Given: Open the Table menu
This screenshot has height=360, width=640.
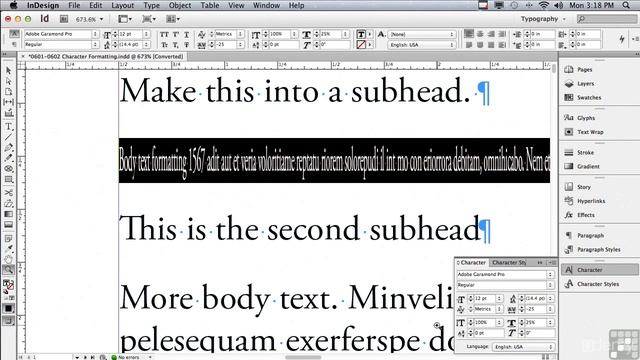Looking at the screenshot, I should click(210, 5).
